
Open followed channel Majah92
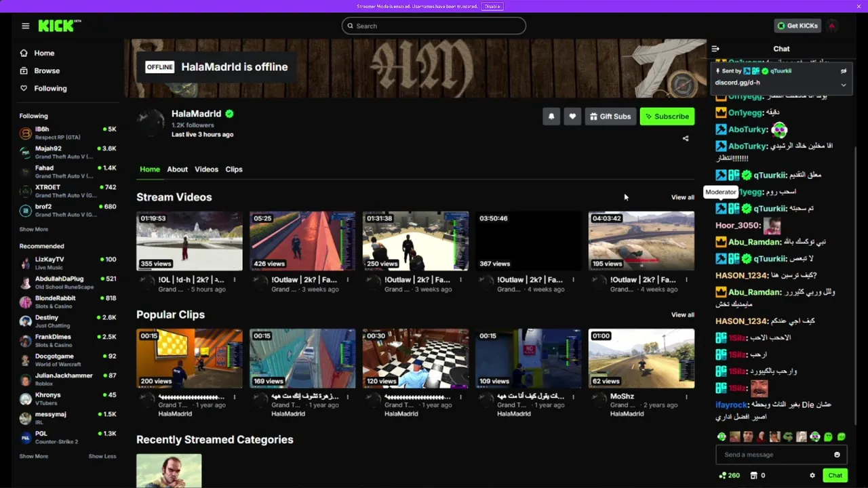68,152
